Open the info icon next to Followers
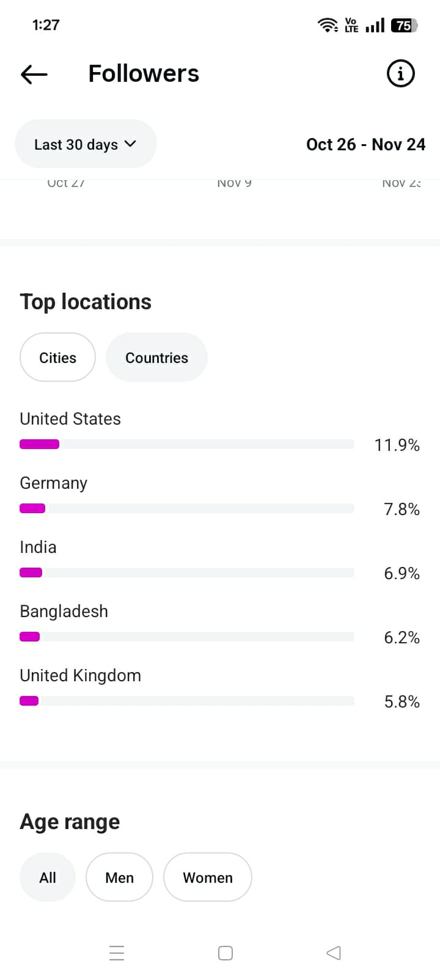Image resolution: width=440 pixels, height=980 pixels. 401,74
